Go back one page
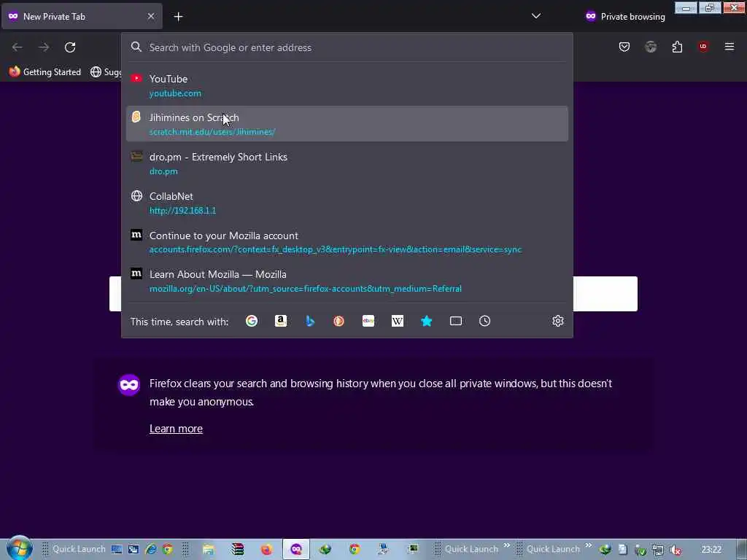 click(x=18, y=47)
